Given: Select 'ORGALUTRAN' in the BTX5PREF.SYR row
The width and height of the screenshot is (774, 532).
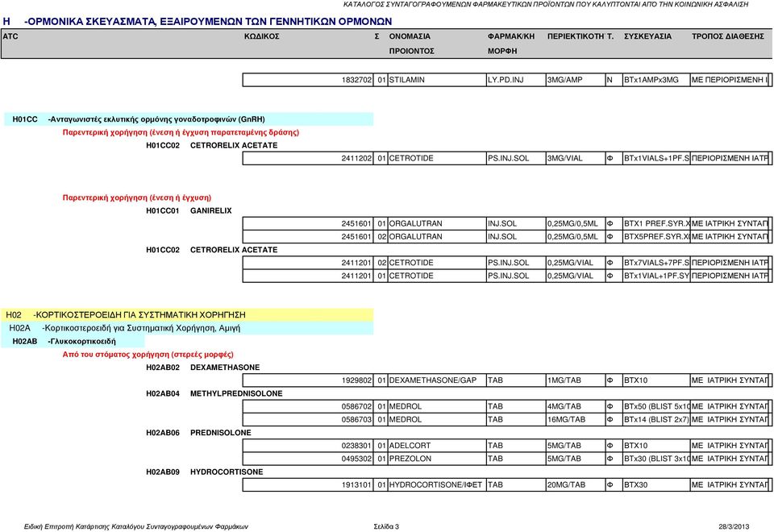Looking at the screenshot, I should coord(416,237).
